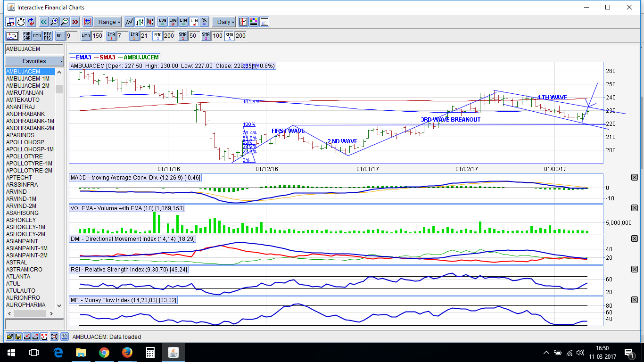The width and height of the screenshot is (644, 362).
Task: Switch to OHLC bar chart style
Action: tap(140, 22)
